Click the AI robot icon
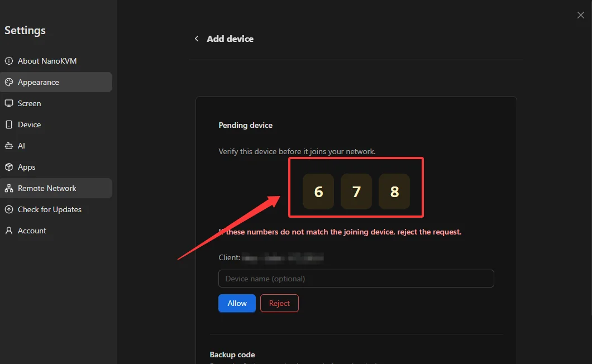592x364 pixels. 9,146
